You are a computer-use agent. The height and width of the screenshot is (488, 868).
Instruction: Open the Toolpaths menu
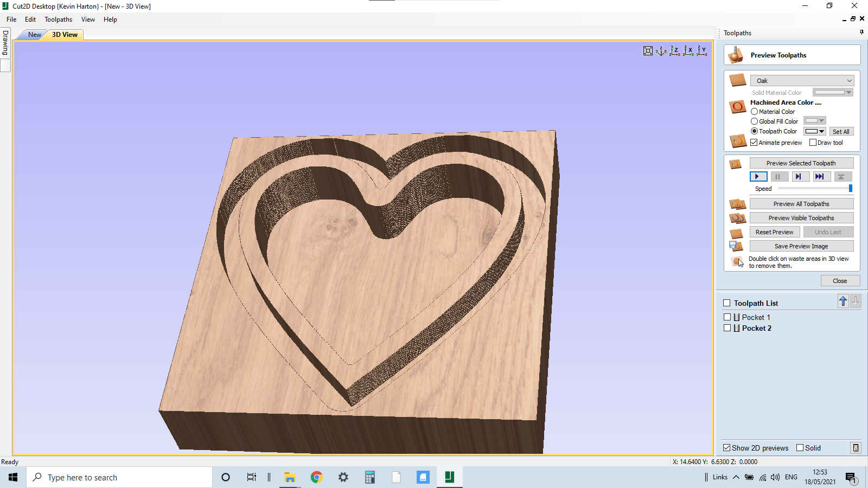(58, 20)
